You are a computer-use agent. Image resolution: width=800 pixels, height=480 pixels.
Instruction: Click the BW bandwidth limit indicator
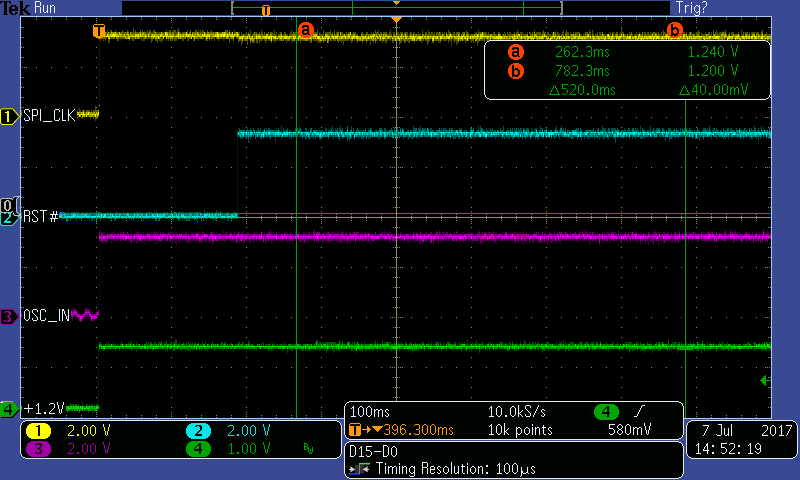pyautogui.click(x=308, y=449)
